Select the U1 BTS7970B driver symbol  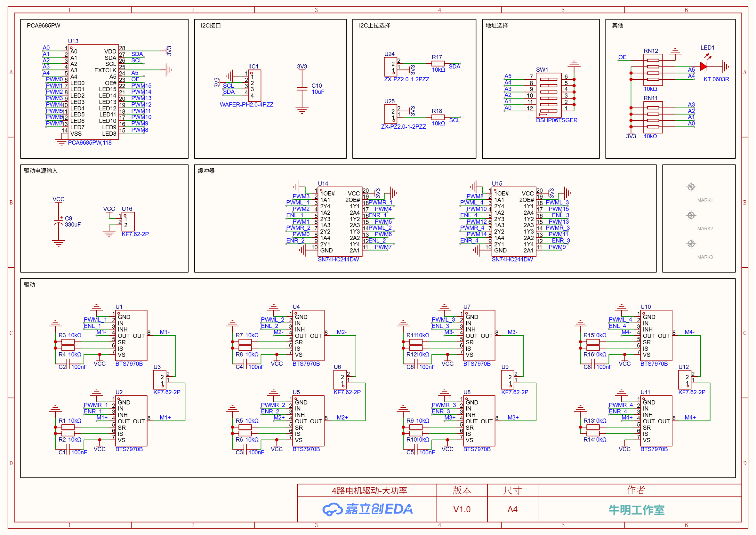coord(131,335)
